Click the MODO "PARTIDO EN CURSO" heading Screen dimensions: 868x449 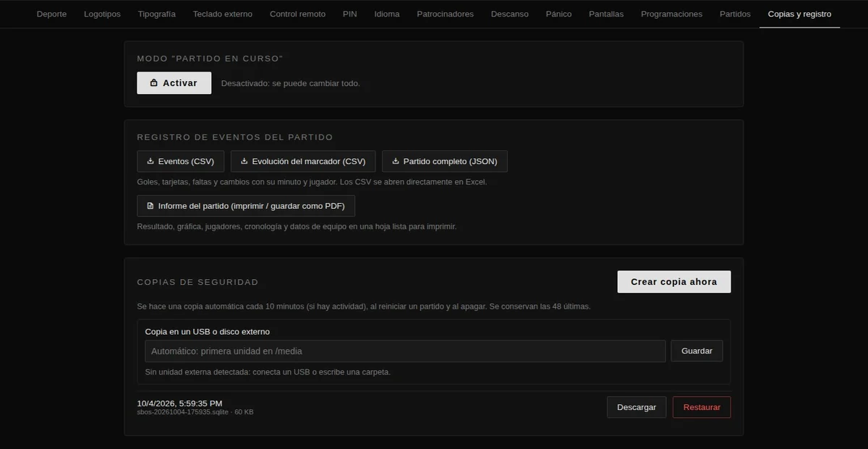coord(210,59)
